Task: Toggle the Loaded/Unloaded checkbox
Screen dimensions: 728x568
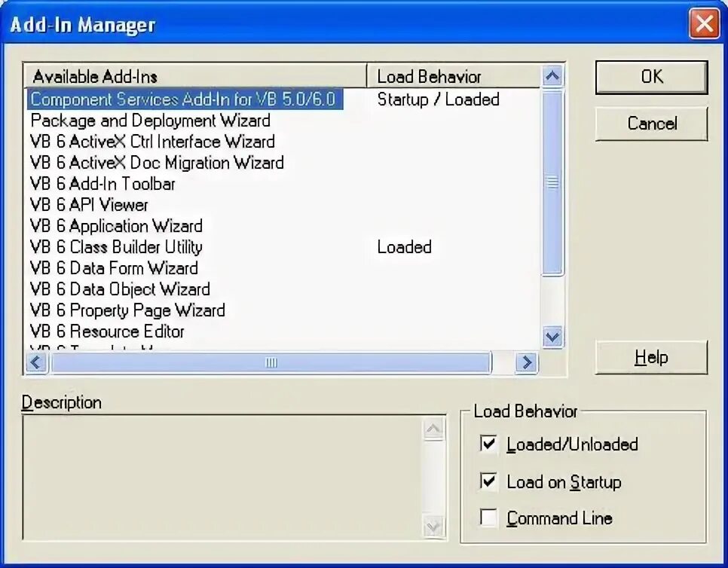Action: coord(488,444)
